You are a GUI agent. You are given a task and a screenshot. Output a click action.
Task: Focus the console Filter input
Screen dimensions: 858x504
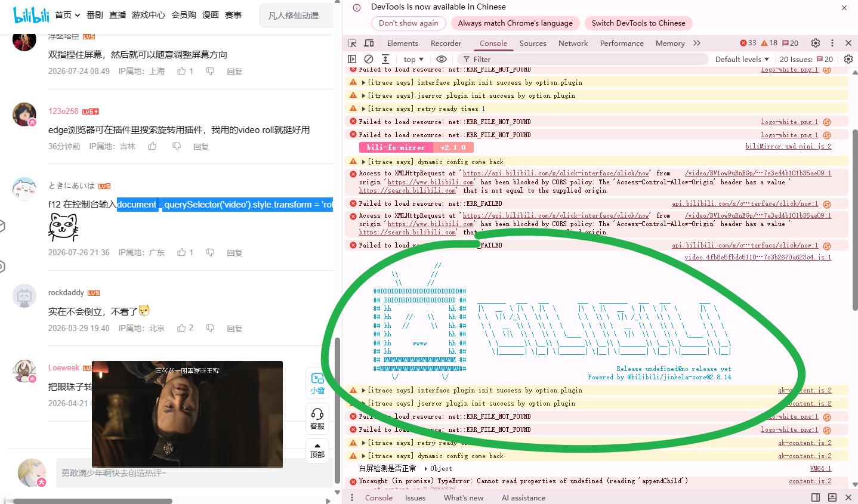(582, 59)
